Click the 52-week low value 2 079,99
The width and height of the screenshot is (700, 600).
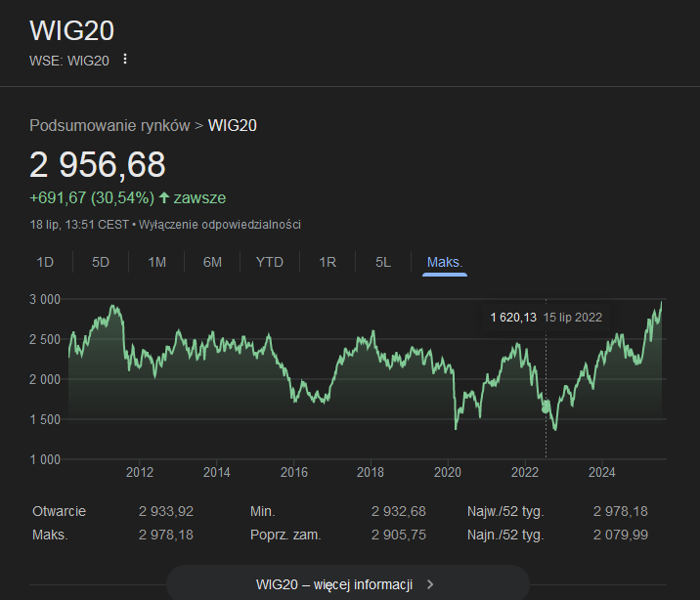[621, 535]
